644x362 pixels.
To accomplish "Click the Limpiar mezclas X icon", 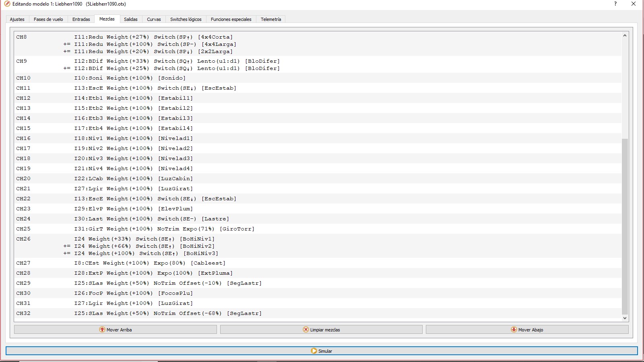I will tap(306, 329).
